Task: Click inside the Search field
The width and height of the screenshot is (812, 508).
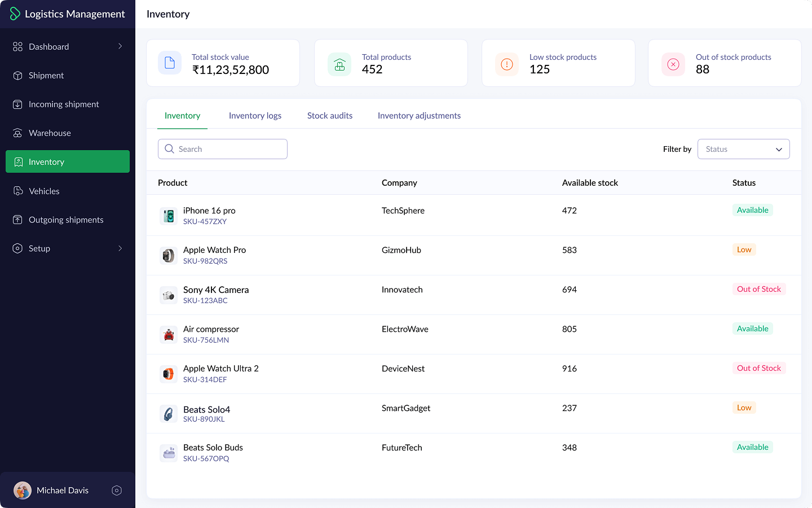Action: [x=223, y=149]
